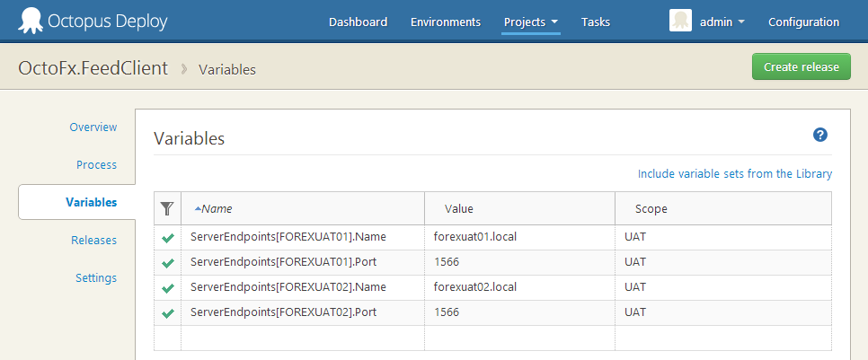Click the forexuat01.local value cell
868x360 pixels.
point(519,237)
